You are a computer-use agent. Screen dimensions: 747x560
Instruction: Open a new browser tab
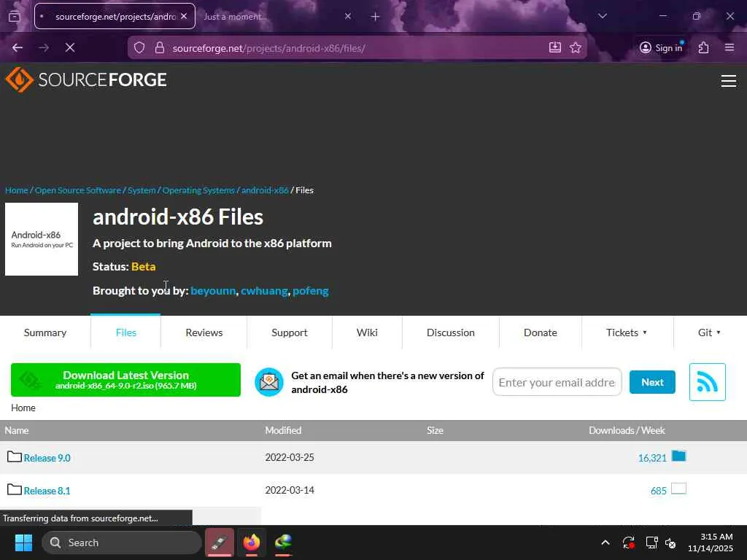coord(376,17)
